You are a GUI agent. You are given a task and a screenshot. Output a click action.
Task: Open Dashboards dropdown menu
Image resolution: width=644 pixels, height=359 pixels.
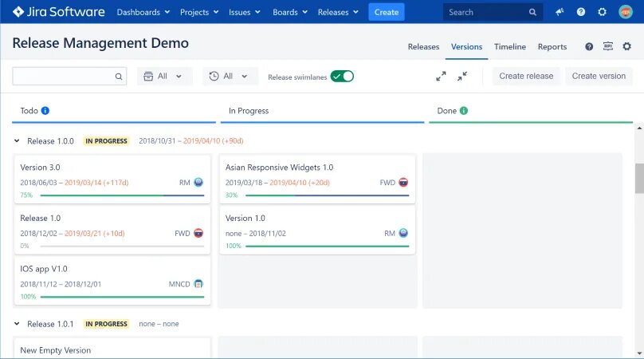coord(143,12)
